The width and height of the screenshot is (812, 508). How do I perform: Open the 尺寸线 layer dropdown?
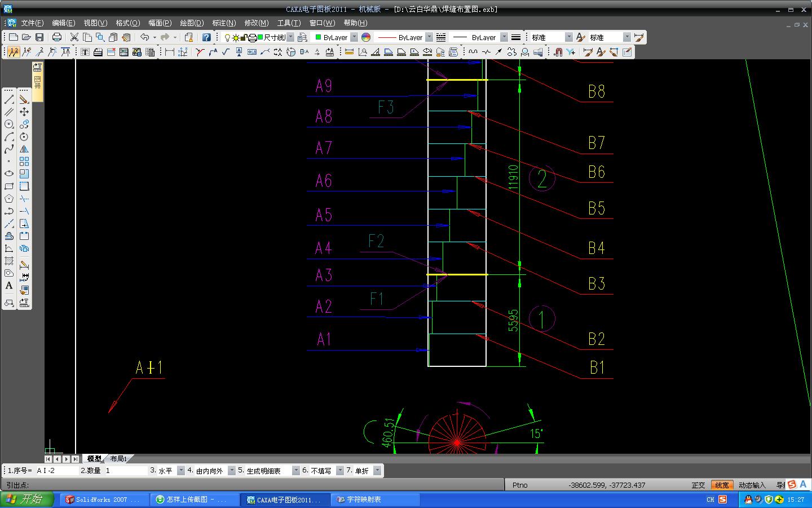click(x=290, y=37)
